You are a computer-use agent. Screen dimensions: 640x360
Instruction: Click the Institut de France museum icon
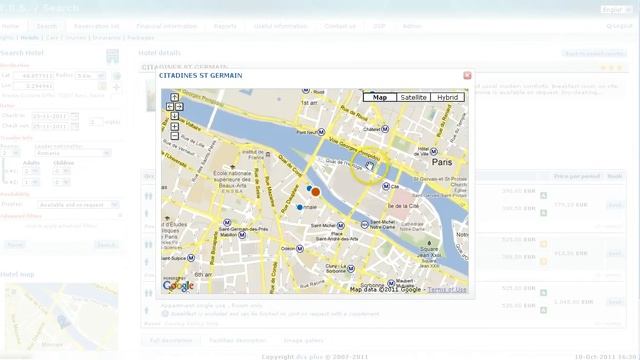click(268, 154)
